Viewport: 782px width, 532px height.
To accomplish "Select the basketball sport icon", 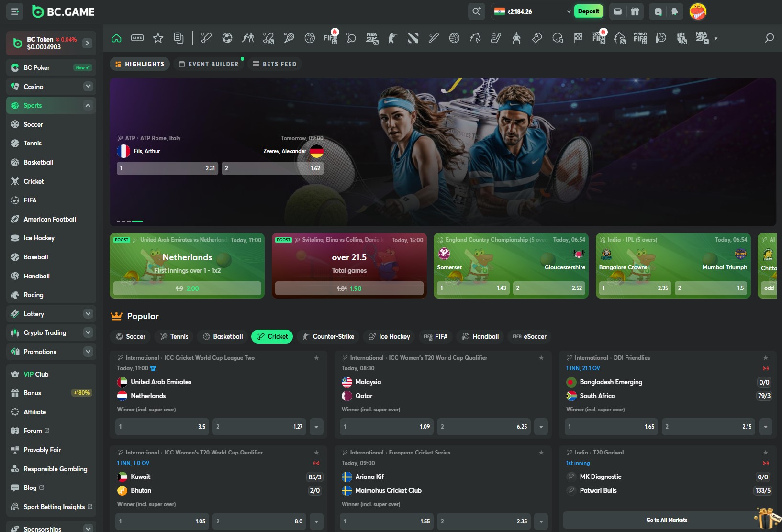I will click(310, 38).
